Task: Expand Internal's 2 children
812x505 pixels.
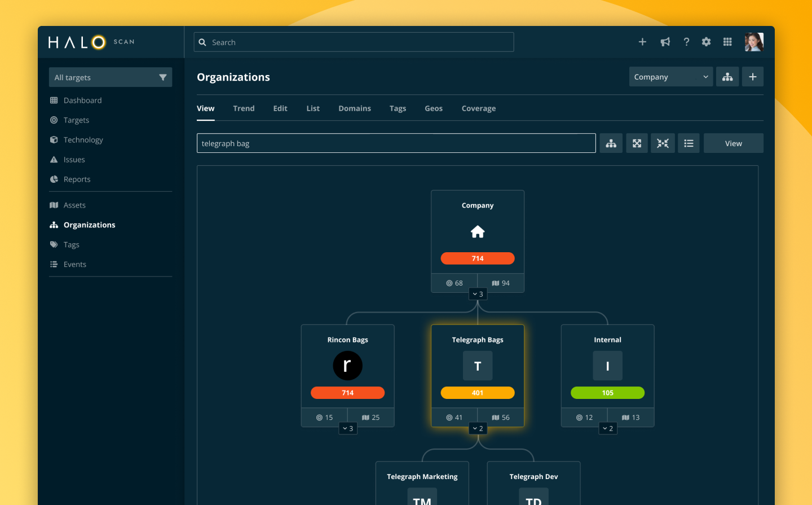Action: tap(608, 428)
